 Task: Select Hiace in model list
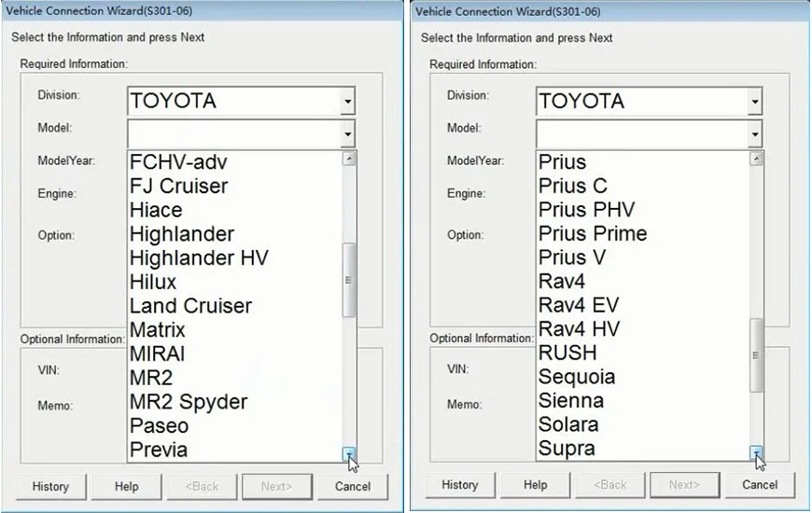click(x=234, y=210)
